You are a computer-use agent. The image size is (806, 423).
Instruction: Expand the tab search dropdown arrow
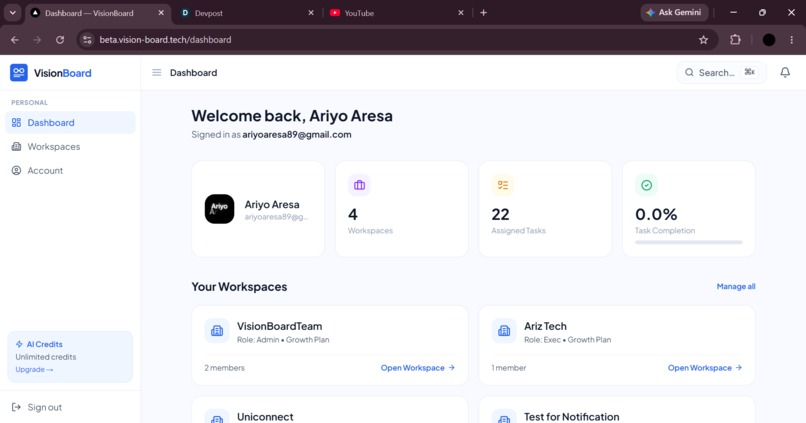12,13
